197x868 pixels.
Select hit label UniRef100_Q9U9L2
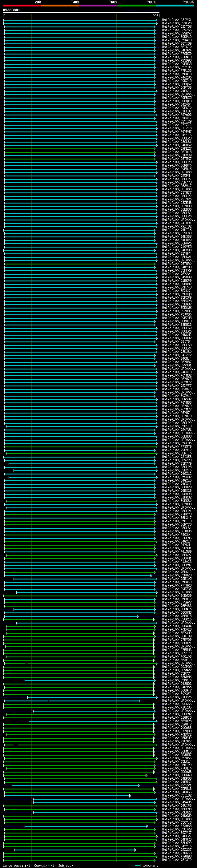176,450
